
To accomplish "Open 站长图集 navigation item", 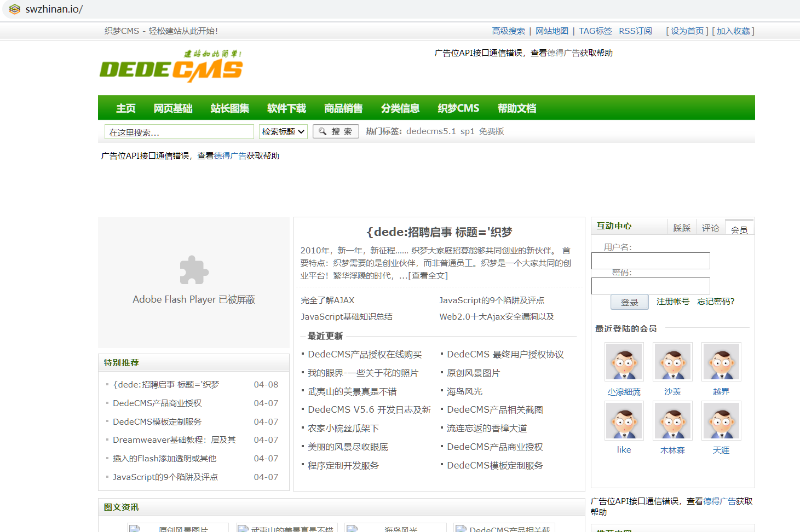I will coord(230,108).
